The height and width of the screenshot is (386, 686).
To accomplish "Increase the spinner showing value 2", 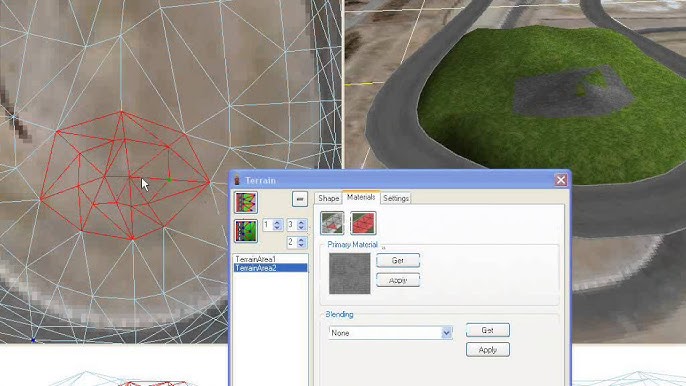I will coord(301,239).
